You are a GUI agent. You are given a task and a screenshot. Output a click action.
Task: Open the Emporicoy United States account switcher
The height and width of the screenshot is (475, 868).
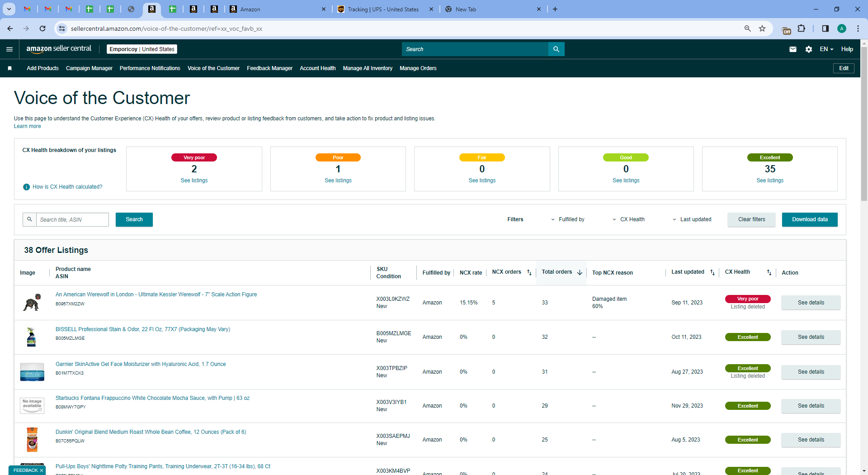(x=142, y=49)
